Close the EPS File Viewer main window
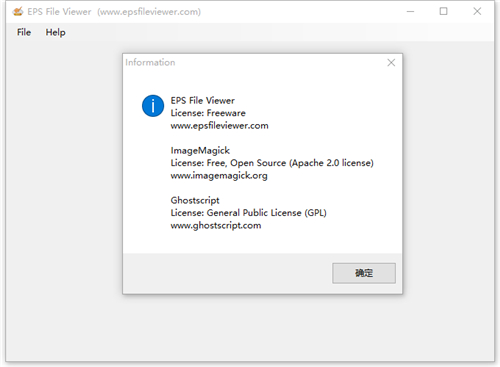500x367 pixels. pos(477,12)
